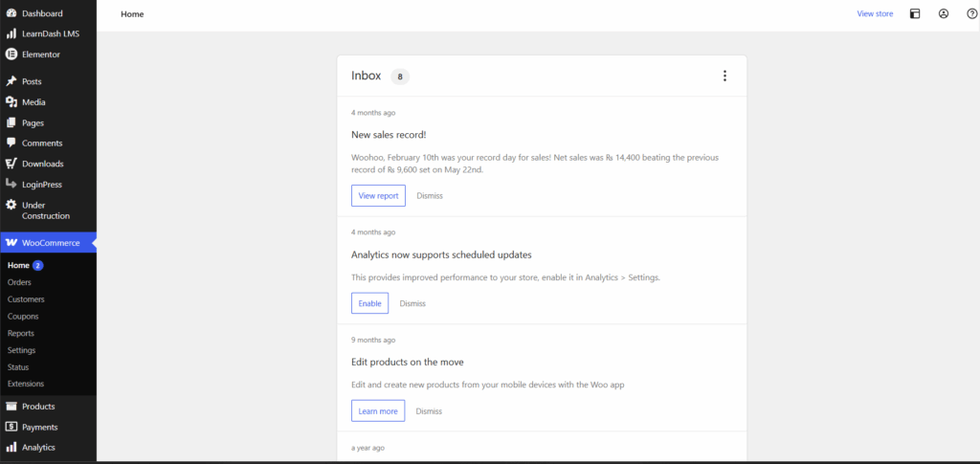Image resolution: width=980 pixels, height=464 pixels.
Task: Click the View report button
Action: 378,195
